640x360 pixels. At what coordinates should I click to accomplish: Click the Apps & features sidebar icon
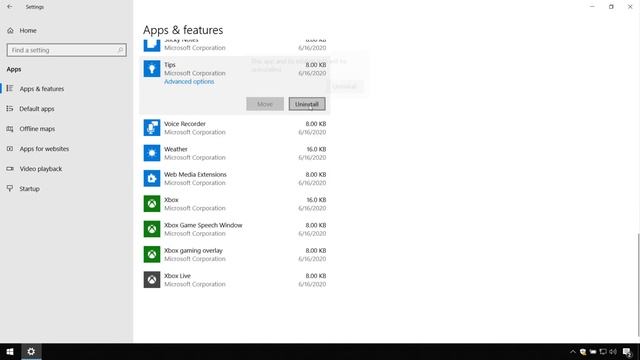[x=10, y=89]
